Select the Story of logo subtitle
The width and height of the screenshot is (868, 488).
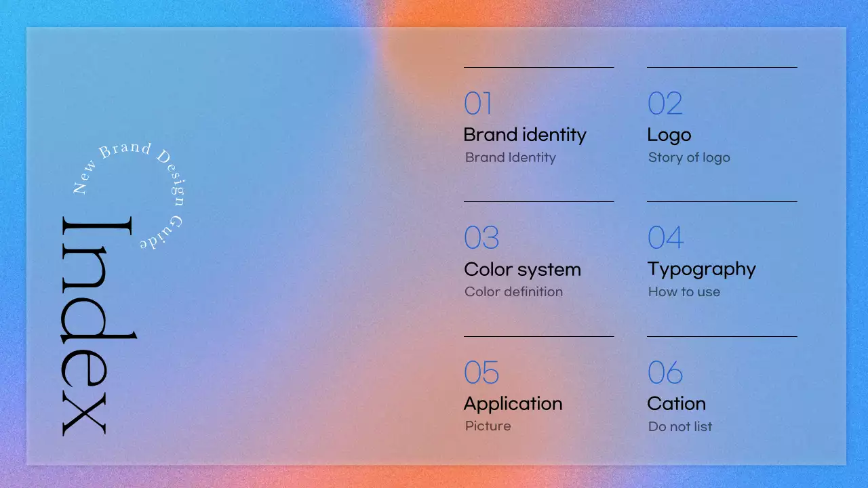click(688, 157)
